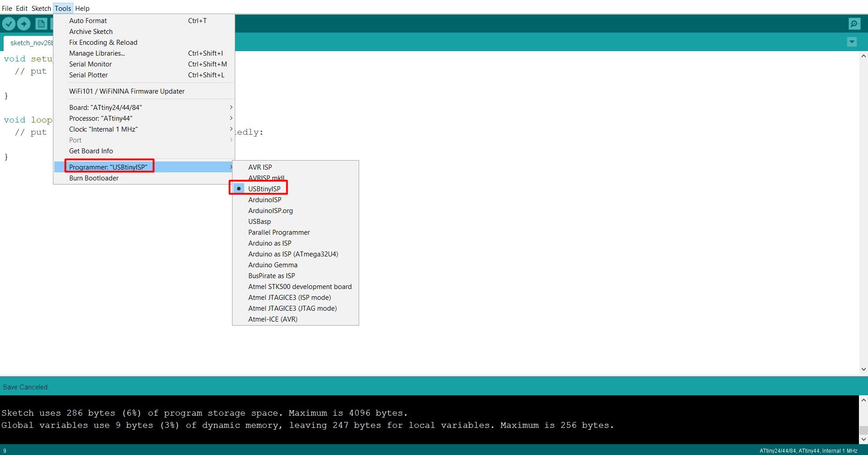Launch Serial Plotter menu entry
Screen dimensions: 868x455
pyautogui.click(x=144, y=75)
